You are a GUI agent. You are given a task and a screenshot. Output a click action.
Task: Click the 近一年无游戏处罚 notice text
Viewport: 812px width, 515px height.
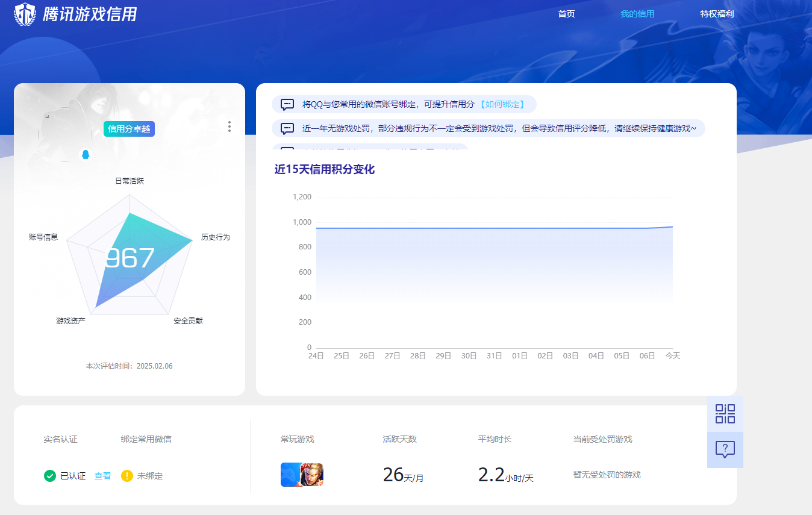click(x=499, y=128)
